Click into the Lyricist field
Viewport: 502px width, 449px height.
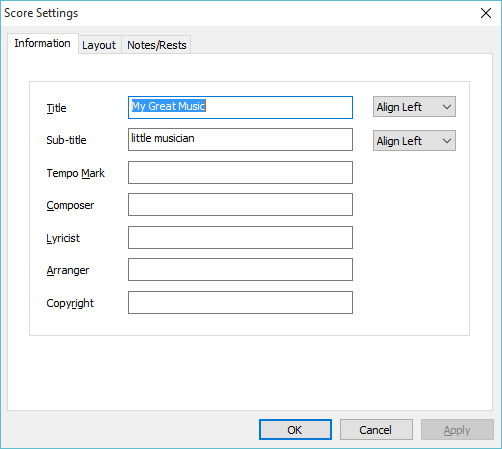[240, 238]
